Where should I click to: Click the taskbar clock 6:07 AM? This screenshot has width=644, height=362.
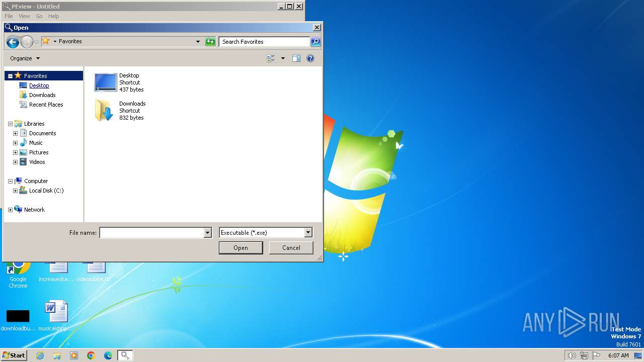618,355
